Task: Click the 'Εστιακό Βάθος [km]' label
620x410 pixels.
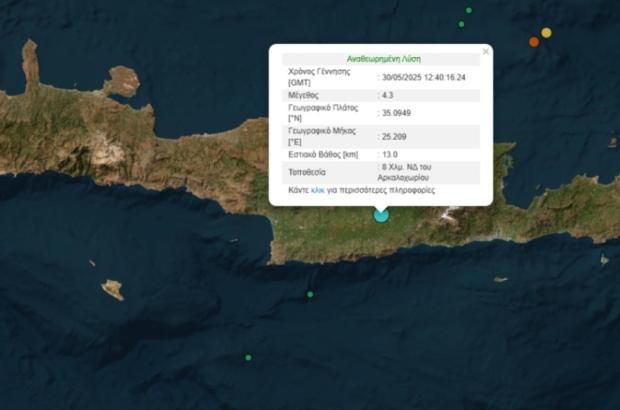Action: point(323,154)
